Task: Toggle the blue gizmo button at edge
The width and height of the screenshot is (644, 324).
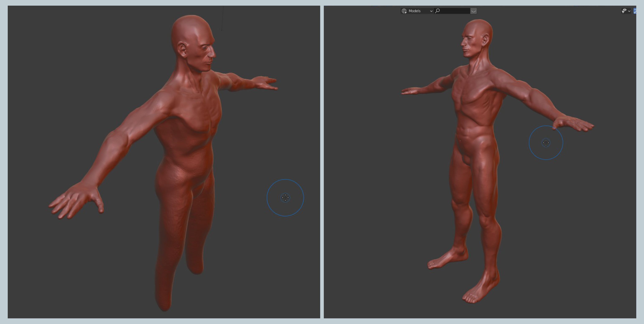Action: (635, 11)
